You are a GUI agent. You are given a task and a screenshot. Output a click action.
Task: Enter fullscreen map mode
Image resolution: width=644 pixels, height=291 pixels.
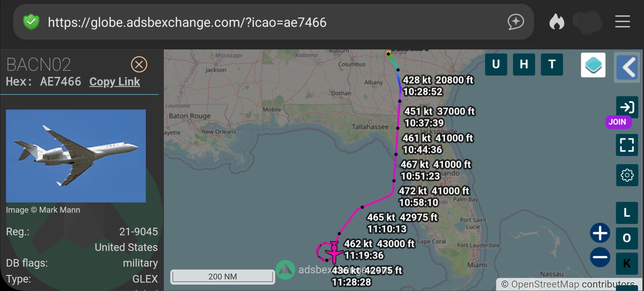tap(627, 145)
